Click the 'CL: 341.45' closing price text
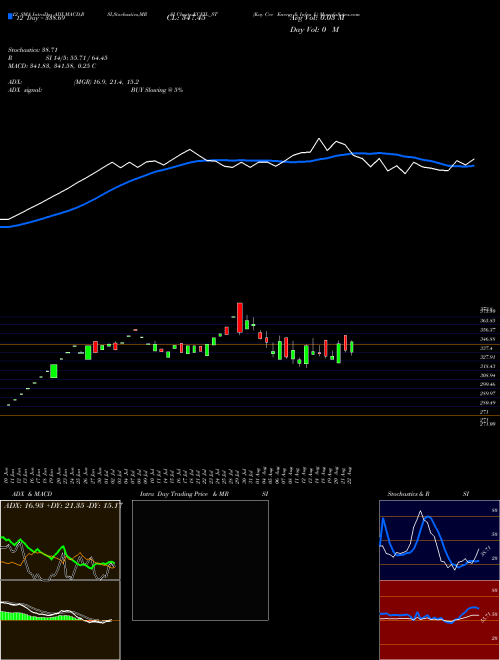 point(186,18)
